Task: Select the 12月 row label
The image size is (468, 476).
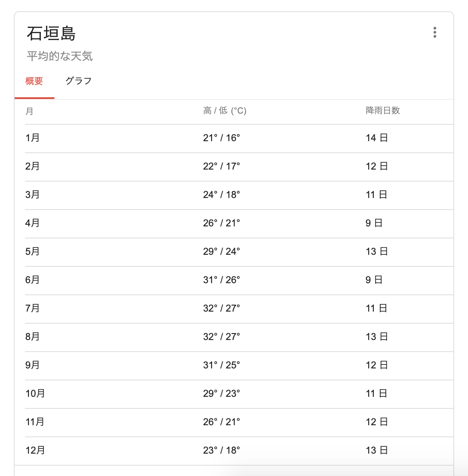Action: pos(35,450)
